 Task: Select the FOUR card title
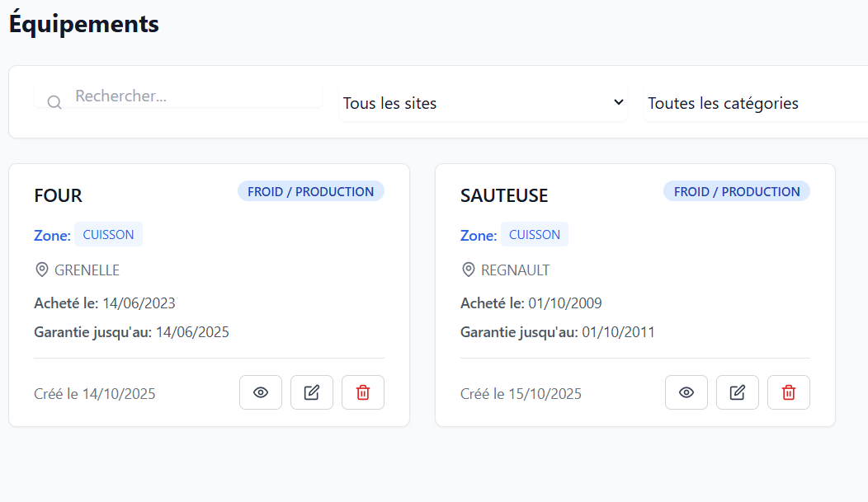point(58,195)
